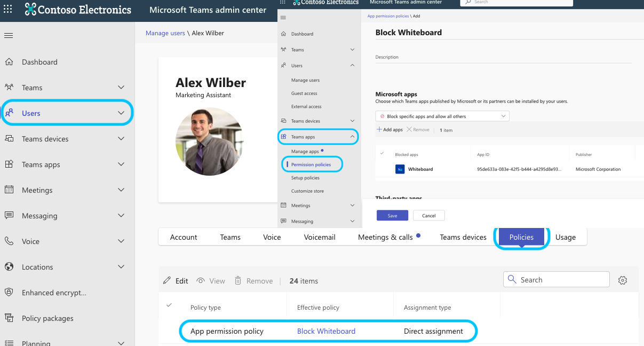The image size is (644, 346).
Task: Expand the Teams chevron in the main sidebar
Action: pyautogui.click(x=121, y=88)
